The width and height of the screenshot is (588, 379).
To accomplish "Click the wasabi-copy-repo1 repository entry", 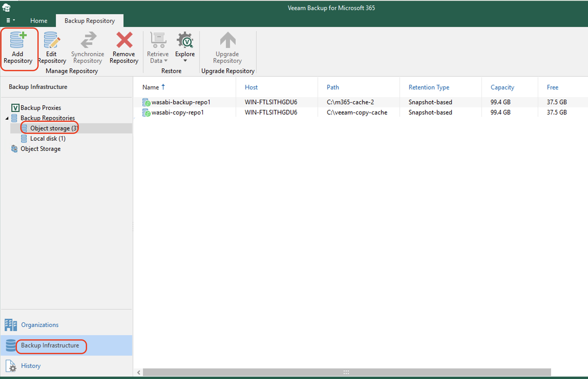I will point(177,112).
